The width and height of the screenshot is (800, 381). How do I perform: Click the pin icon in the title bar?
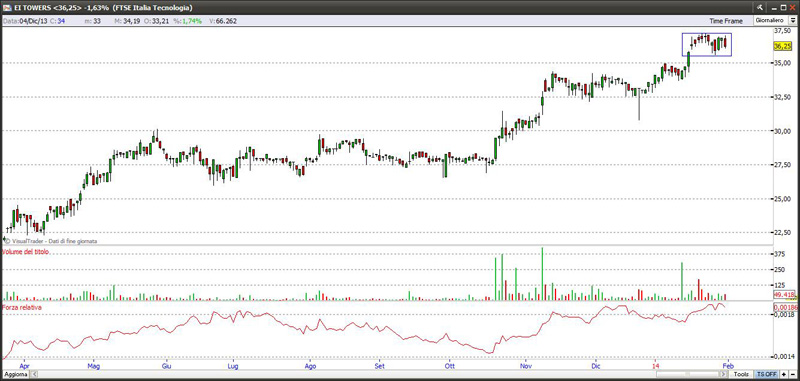tap(760, 7)
